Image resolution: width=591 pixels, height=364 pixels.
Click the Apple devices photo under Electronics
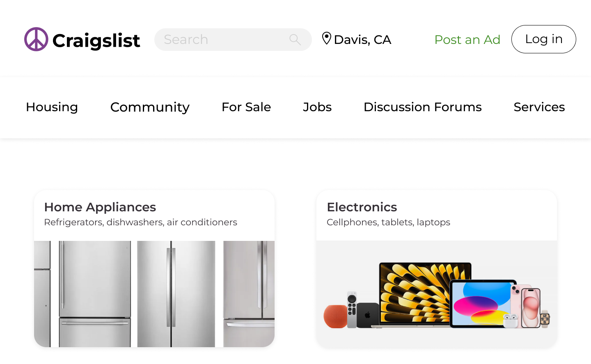(x=437, y=293)
